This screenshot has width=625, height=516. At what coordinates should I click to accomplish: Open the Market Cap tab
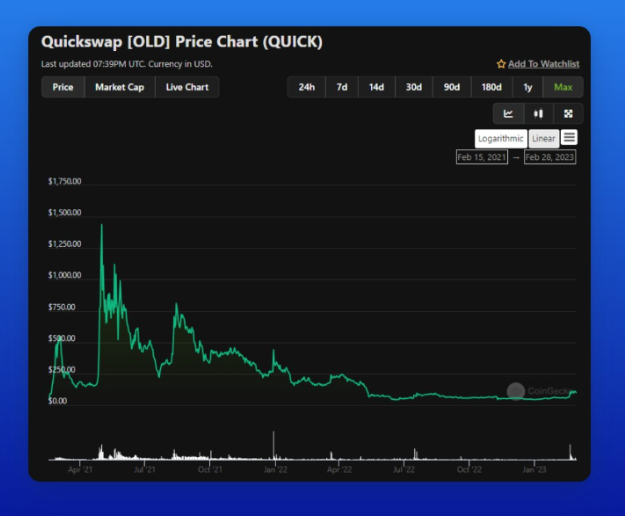click(x=120, y=87)
